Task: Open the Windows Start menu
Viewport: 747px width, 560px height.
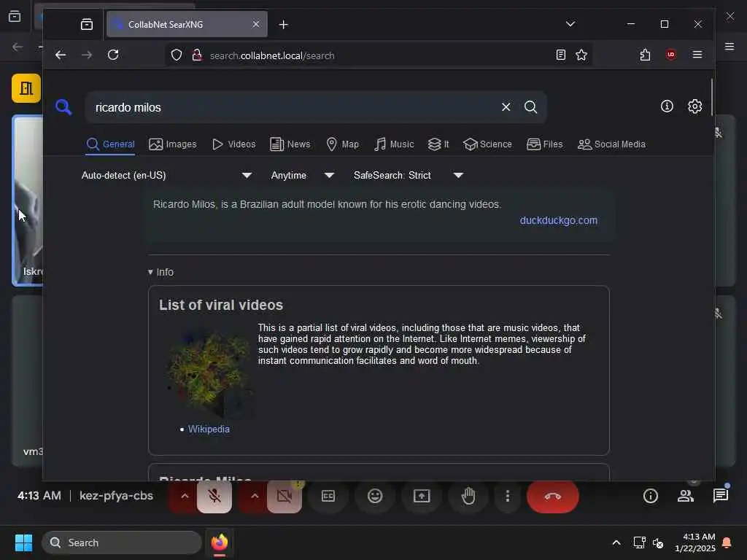Action: pos(23,542)
